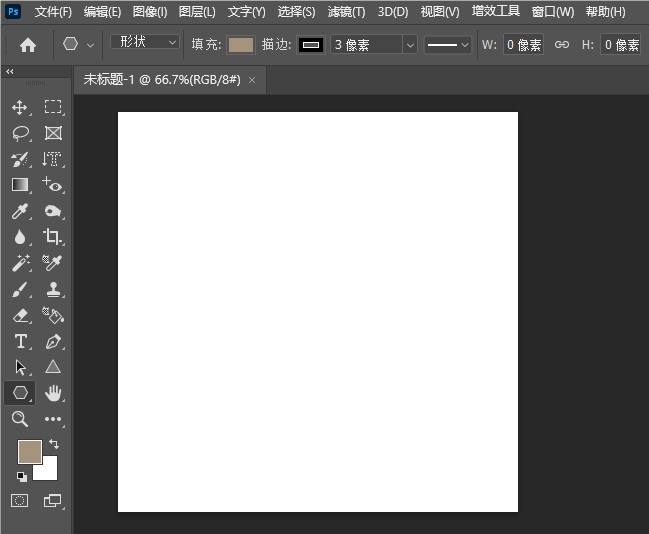Expand the stroke width dropdown arrow
649x534 pixels.
click(x=410, y=45)
